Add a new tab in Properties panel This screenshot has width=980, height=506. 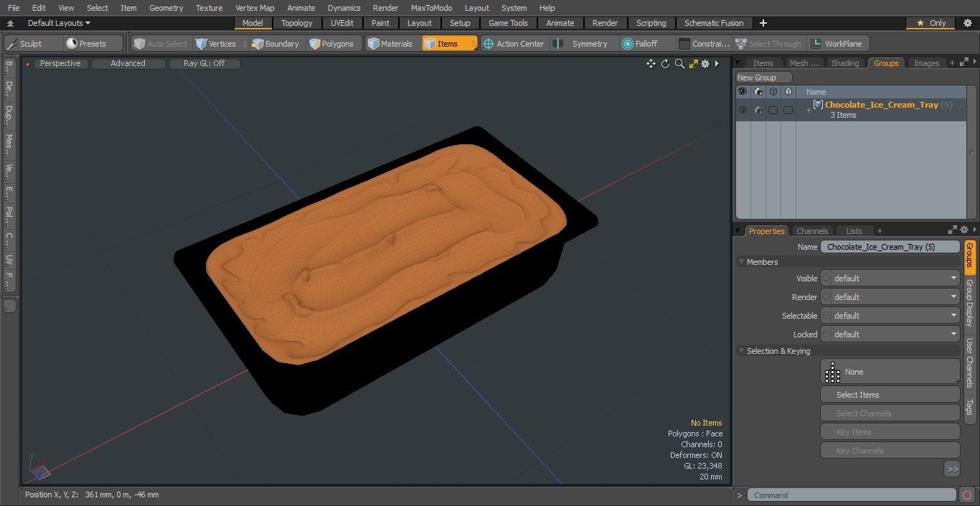(880, 231)
